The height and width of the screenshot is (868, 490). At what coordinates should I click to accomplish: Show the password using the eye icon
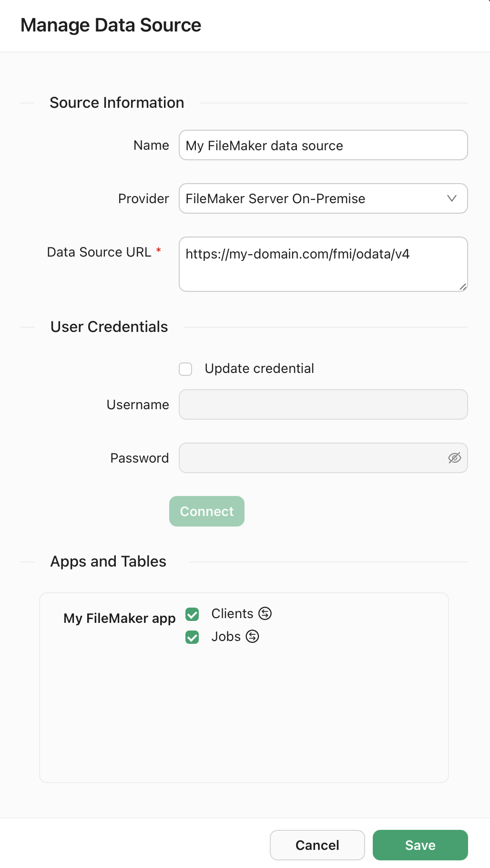tap(454, 458)
